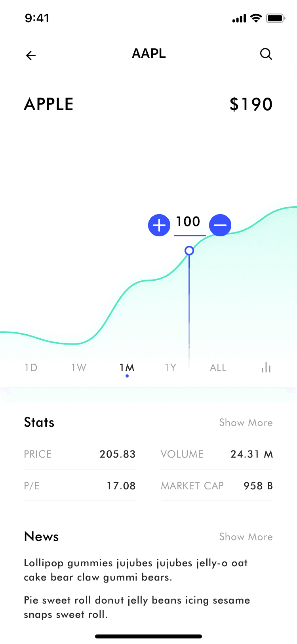297x644 pixels.
Task: Open search with the magnifier icon
Action: tap(266, 54)
